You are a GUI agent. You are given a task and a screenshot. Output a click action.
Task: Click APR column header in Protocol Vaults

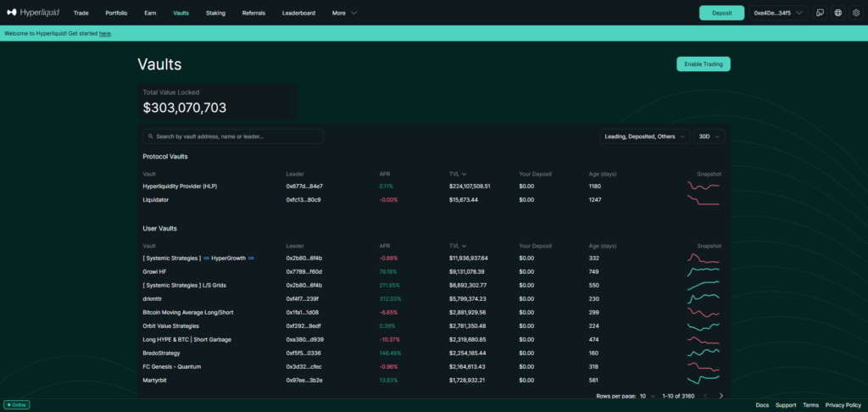tap(385, 174)
